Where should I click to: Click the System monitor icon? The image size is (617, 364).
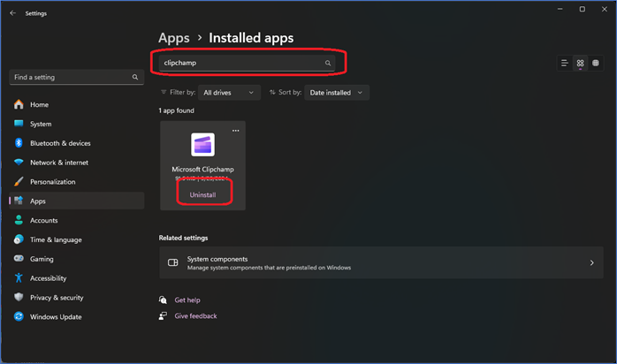19,124
